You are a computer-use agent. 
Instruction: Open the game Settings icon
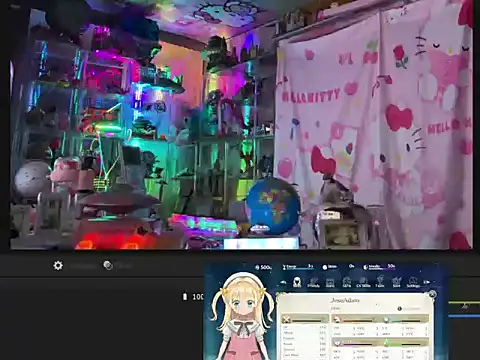pyautogui.click(x=413, y=282)
